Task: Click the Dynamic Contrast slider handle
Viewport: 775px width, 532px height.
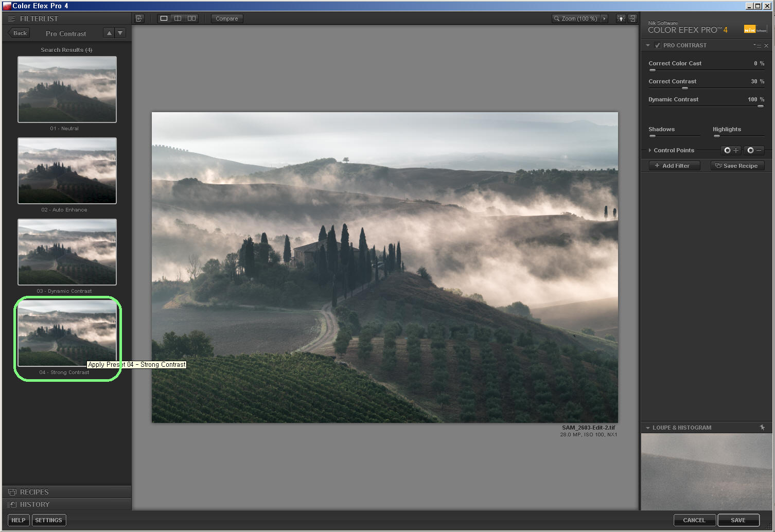Action: pyautogui.click(x=760, y=106)
